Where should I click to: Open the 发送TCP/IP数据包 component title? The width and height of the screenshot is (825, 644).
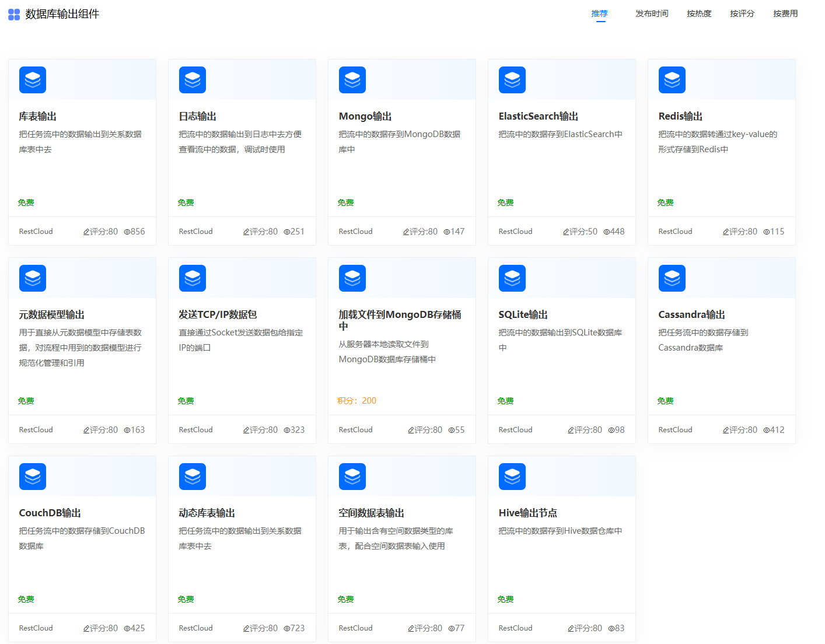click(x=218, y=315)
